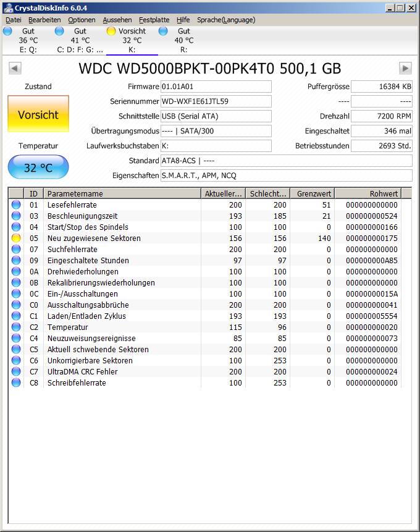Click raw value 000000005554
Viewport: 420px width, 532px height.
click(371, 316)
